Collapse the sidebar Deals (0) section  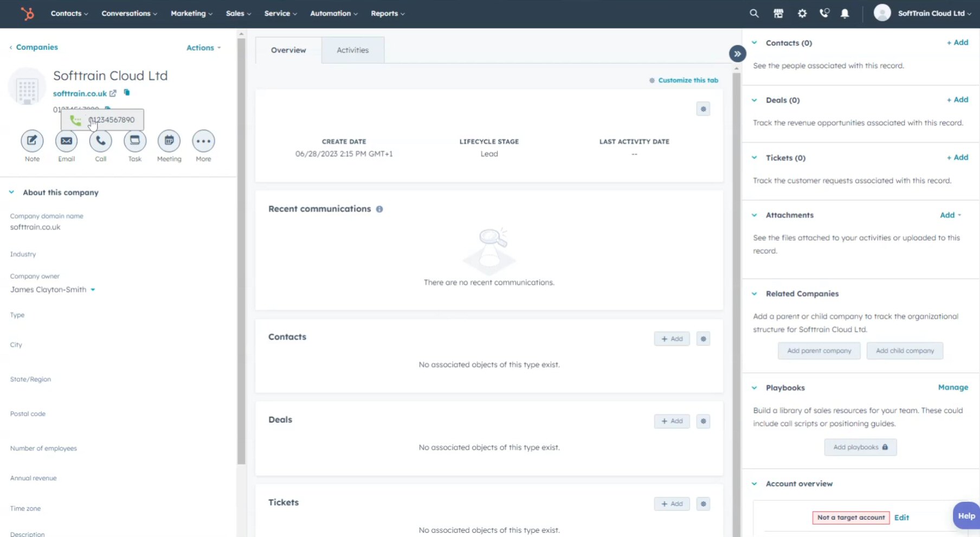pos(754,100)
